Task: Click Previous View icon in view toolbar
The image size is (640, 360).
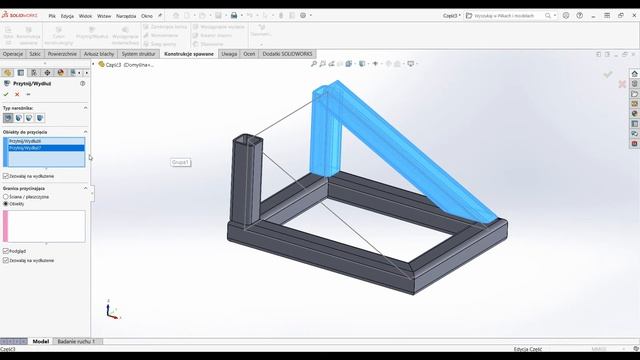Action: (x=331, y=64)
